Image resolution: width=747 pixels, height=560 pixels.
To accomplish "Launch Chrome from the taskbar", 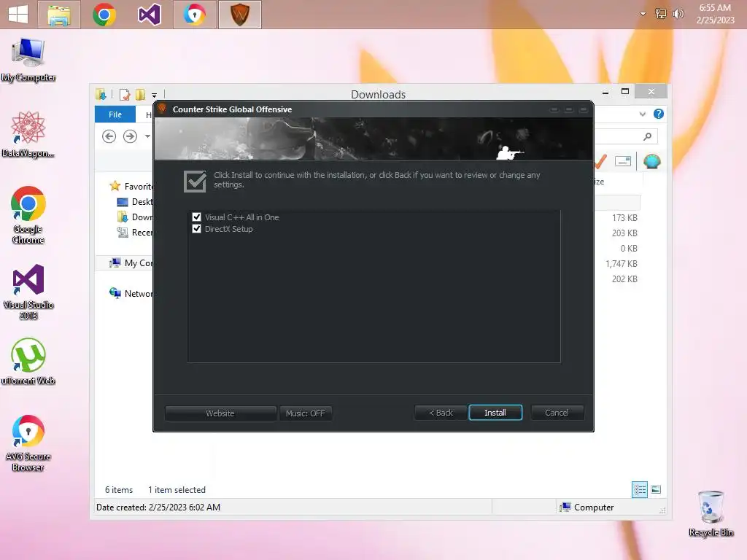I will pyautogui.click(x=104, y=15).
